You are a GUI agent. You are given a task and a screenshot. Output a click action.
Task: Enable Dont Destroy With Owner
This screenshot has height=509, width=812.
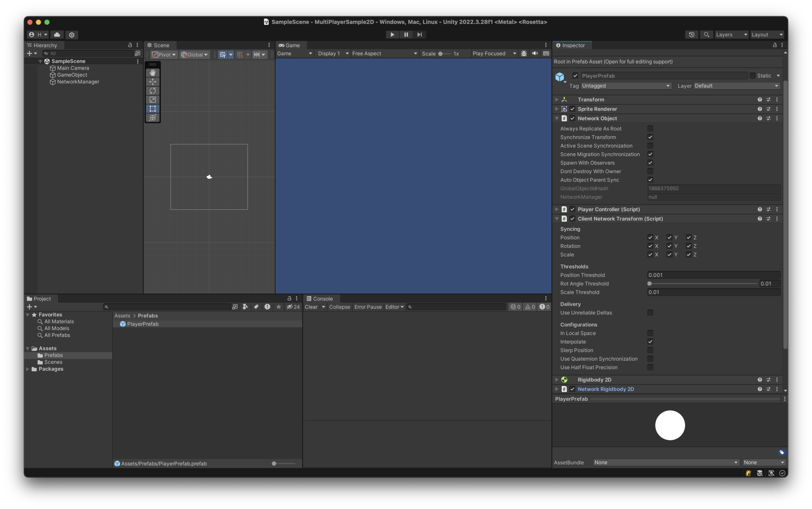[650, 171]
